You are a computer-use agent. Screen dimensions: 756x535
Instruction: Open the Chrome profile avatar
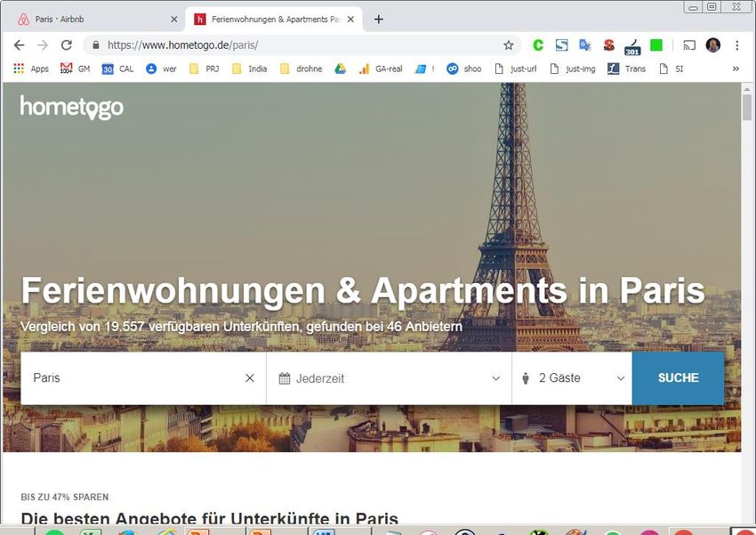pyautogui.click(x=713, y=45)
